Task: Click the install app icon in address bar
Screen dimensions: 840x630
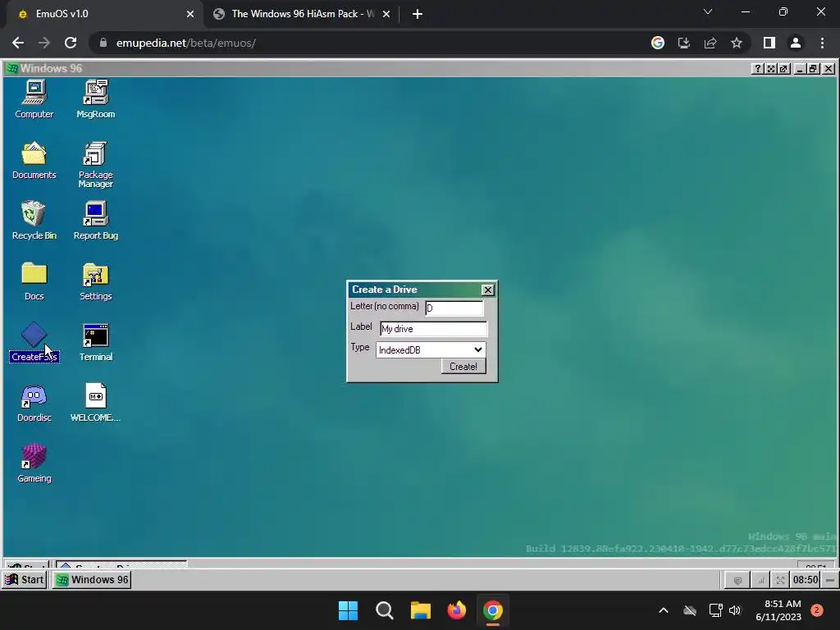Action: tap(684, 43)
